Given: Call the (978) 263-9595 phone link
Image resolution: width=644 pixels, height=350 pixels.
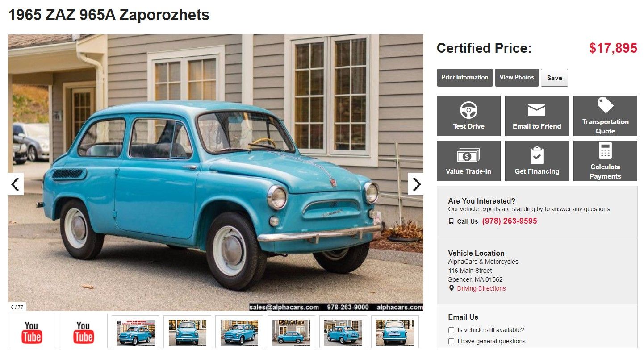Looking at the screenshot, I should pyautogui.click(x=510, y=221).
